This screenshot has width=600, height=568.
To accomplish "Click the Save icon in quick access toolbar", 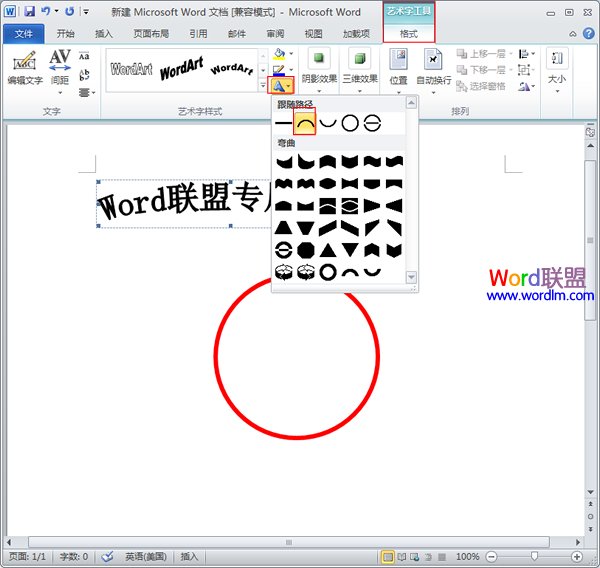I will pyautogui.click(x=29, y=11).
